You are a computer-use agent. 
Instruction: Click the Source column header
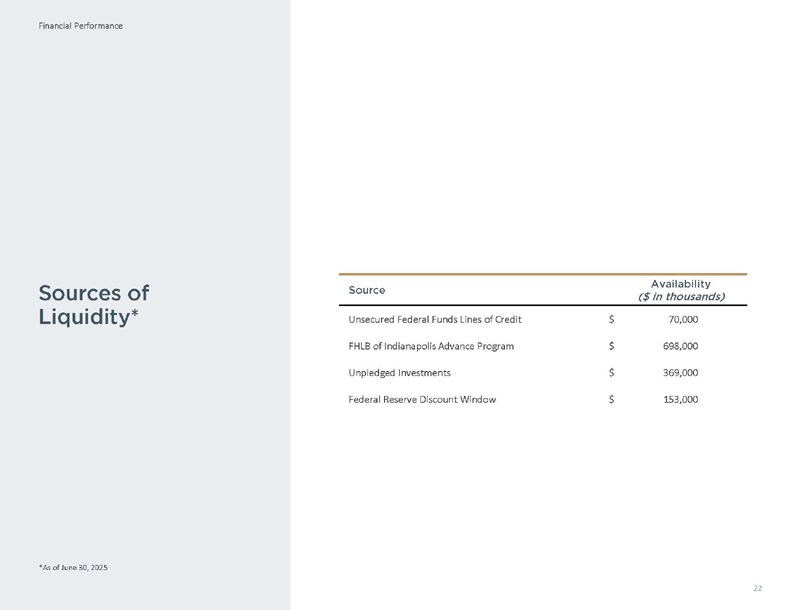[367, 290]
